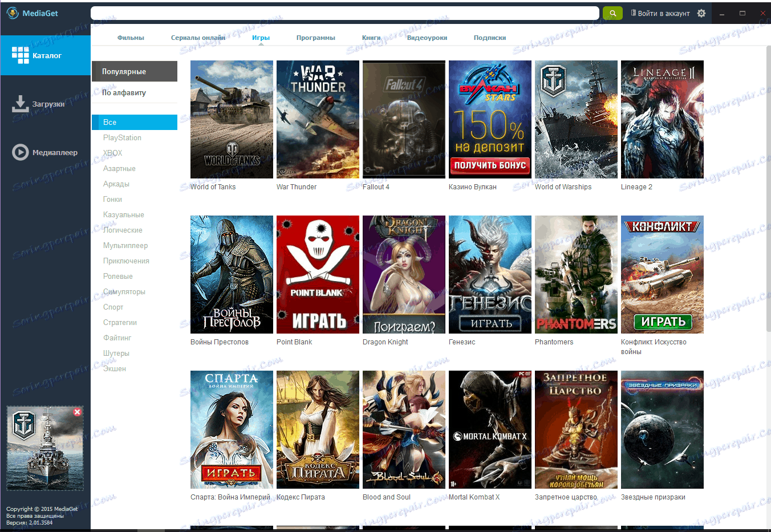
Task: Open the War Thunder cover
Action: [318, 119]
